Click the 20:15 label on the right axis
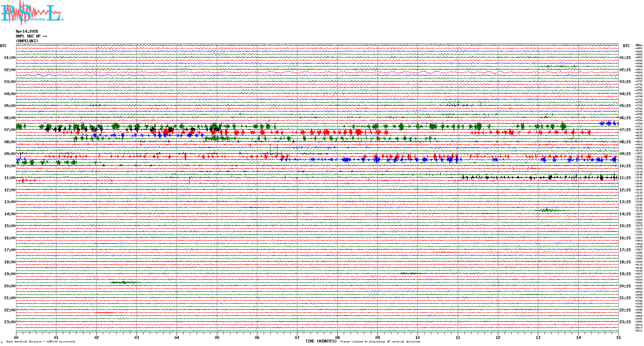644x346 pixels. [x=625, y=286]
